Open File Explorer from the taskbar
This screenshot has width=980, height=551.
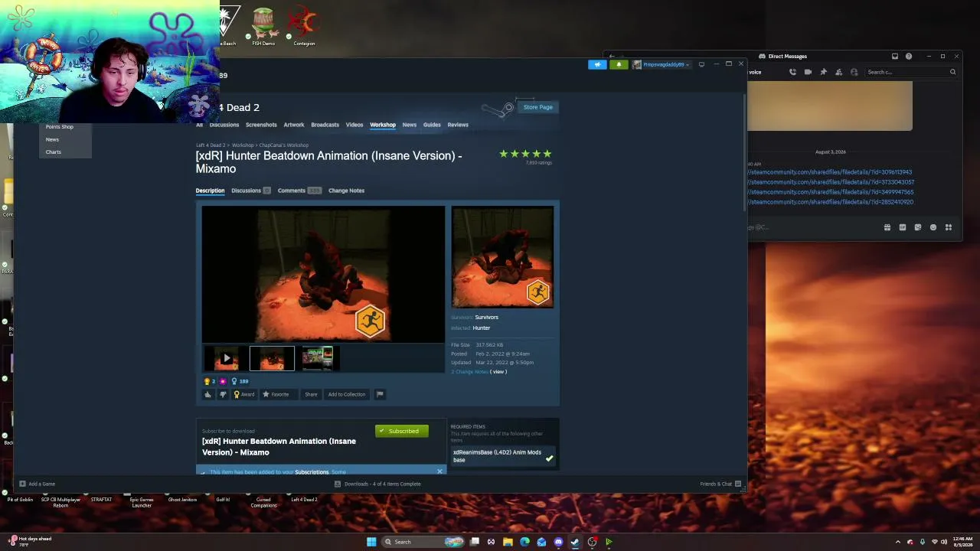point(508,542)
